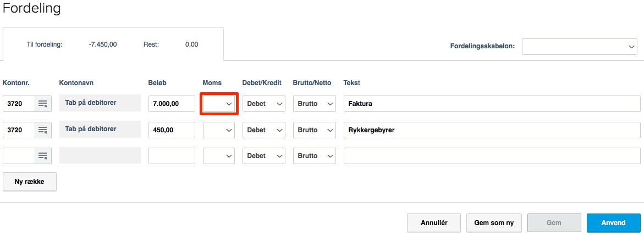Open Brutto/Netto dropdown in the Faktura row
644x236 pixels.
coord(315,104)
